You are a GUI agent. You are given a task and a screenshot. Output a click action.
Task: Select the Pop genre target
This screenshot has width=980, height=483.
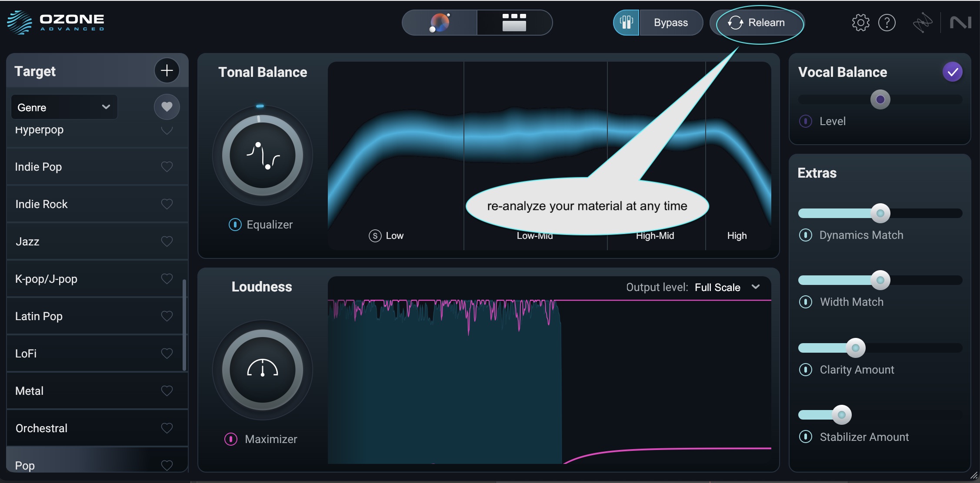(97, 460)
